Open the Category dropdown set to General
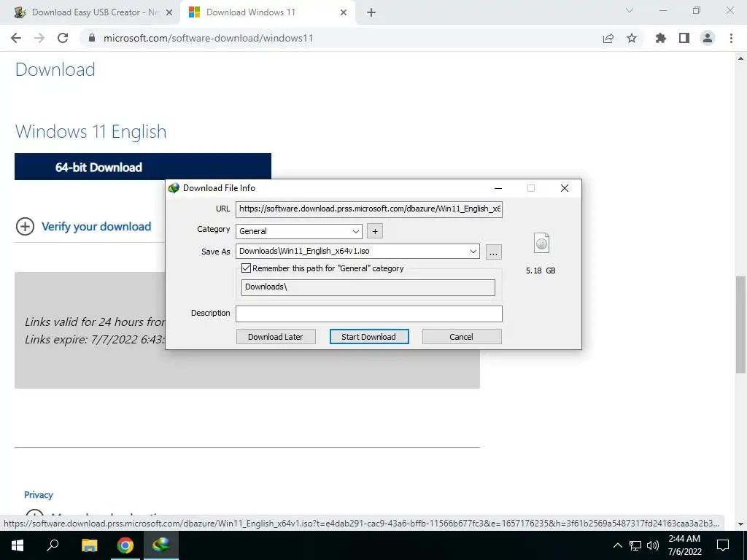The height and width of the screenshot is (560, 747). pos(298,231)
